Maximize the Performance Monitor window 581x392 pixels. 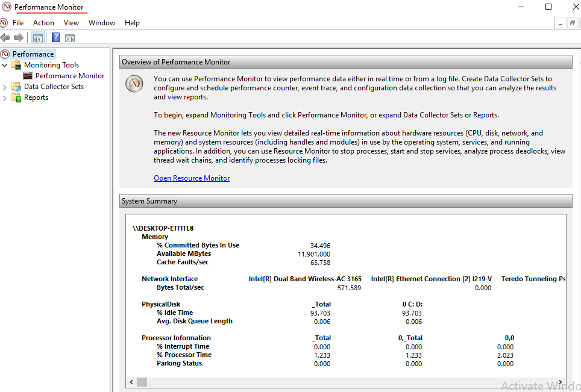[x=548, y=7]
